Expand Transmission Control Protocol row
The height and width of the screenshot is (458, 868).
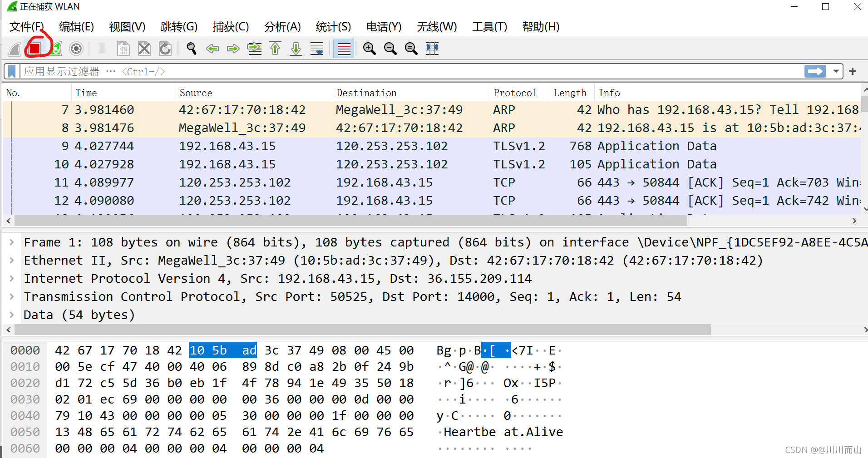pyautogui.click(x=12, y=296)
